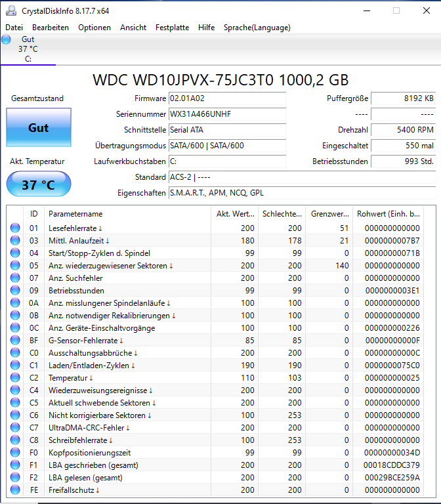441x504 pixels.
Task: Click status orb for Laden/Entladen-Zyklen row
Action: 15,365
